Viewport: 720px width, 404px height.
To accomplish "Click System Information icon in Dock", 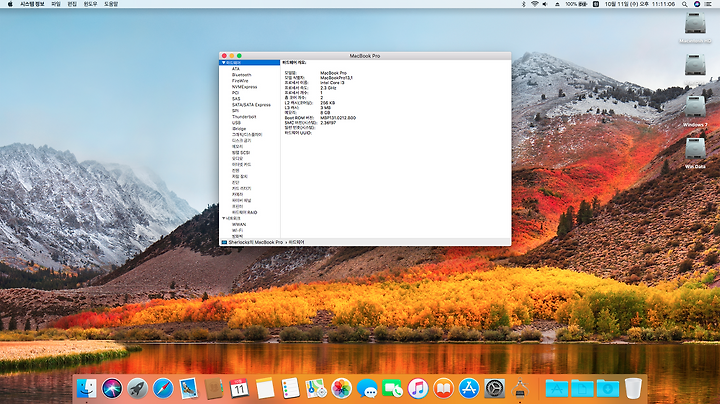I will 520,388.
